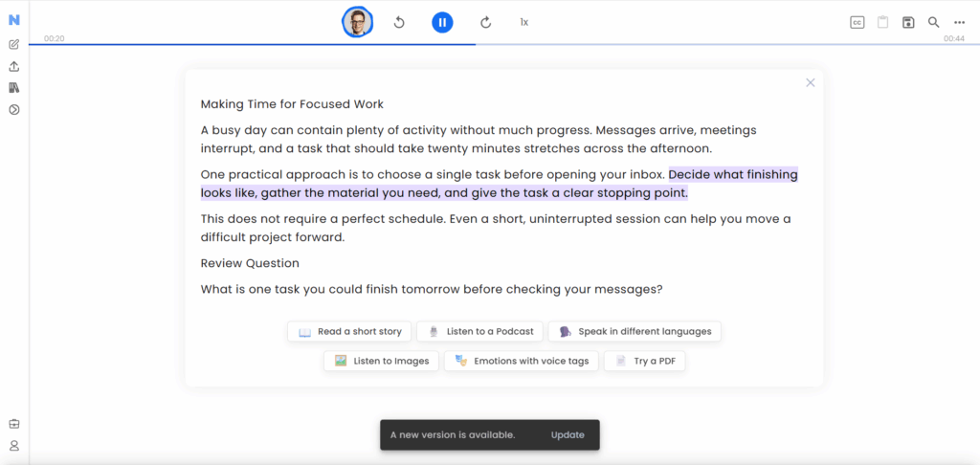Click Update in the new version notice
The height and width of the screenshot is (465, 980).
click(568, 435)
